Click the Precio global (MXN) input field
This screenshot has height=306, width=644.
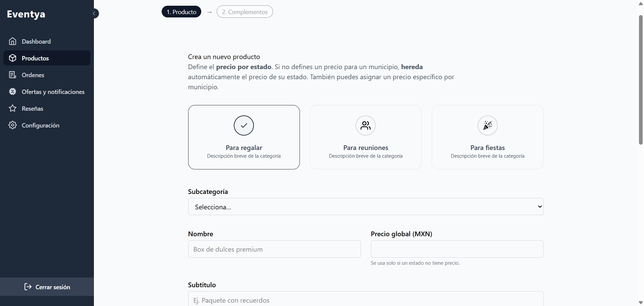[x=457, y=249]
